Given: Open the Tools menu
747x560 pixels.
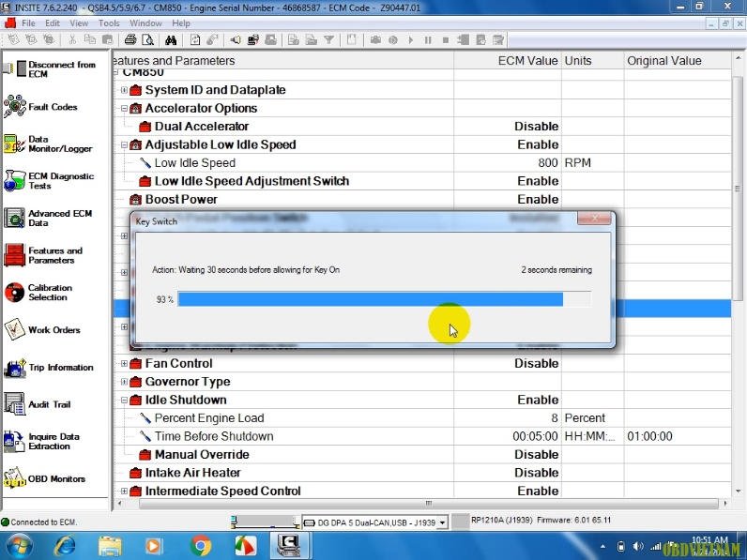Looking at the screenshot, I should [109, 23].
